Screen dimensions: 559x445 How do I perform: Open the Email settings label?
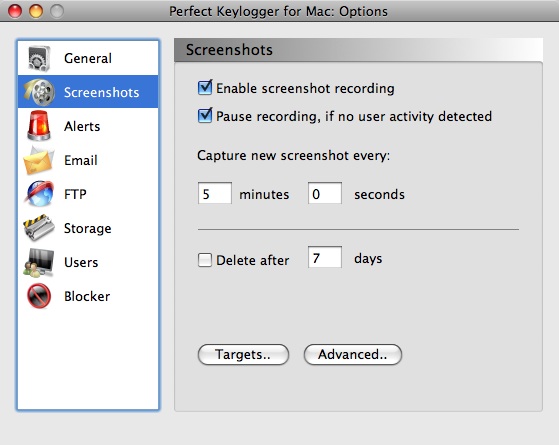[x=81, y=160]
